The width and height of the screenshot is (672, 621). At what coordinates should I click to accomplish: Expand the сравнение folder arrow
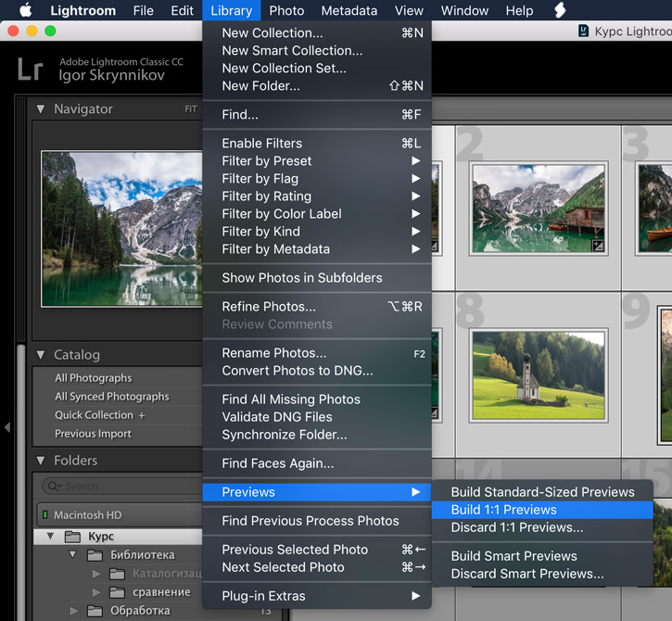[95, 592]
